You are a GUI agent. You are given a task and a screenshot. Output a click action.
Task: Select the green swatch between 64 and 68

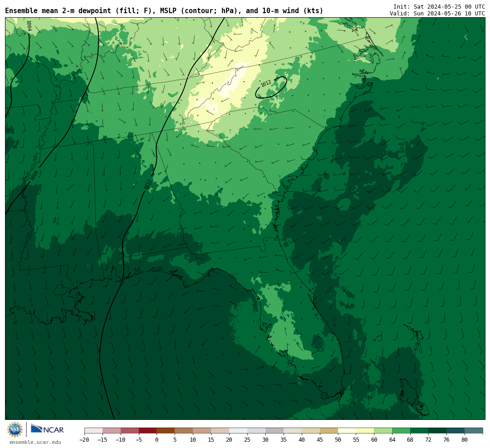pyautogui.click(x=402, y=431)
